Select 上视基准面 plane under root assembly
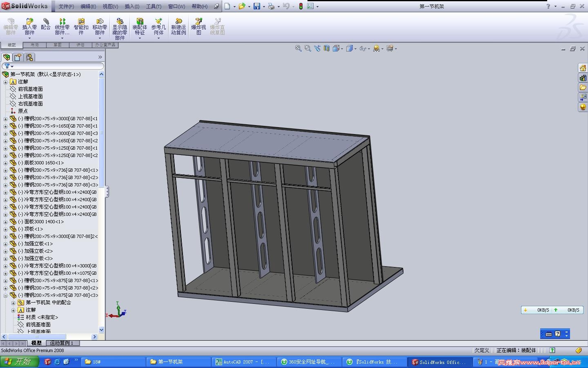588x368 pixels. [30, 96]
